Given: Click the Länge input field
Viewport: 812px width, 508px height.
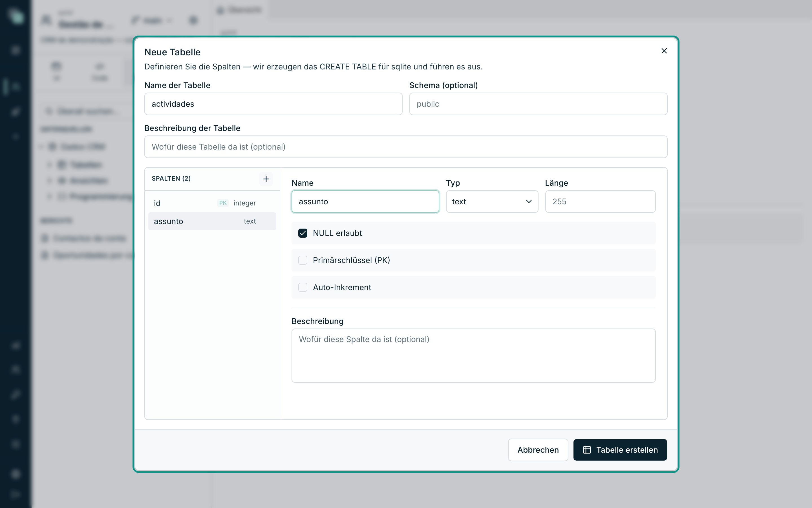Looking at the screenshot, I should pos(600,202).
